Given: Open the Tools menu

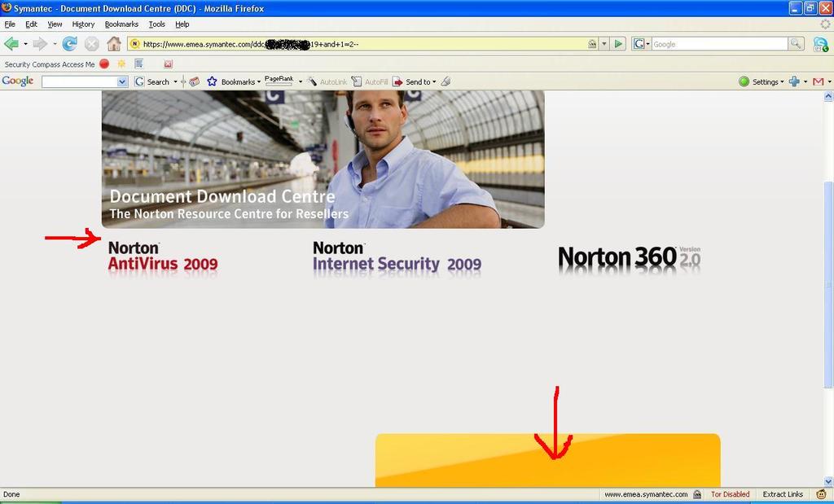Looking at the screenshot, I should [157, 24].
